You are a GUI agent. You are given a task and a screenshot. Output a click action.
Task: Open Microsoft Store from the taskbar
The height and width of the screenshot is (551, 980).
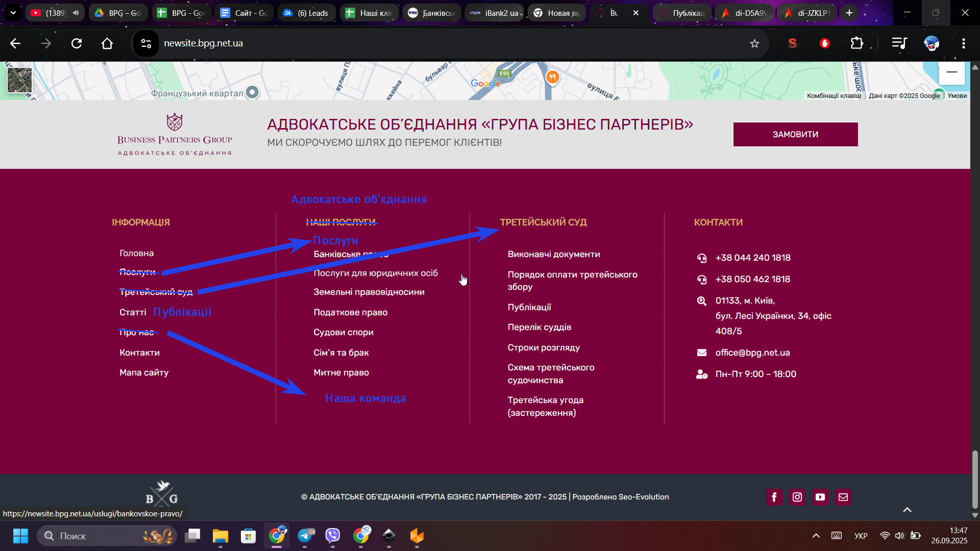[249, 536]
